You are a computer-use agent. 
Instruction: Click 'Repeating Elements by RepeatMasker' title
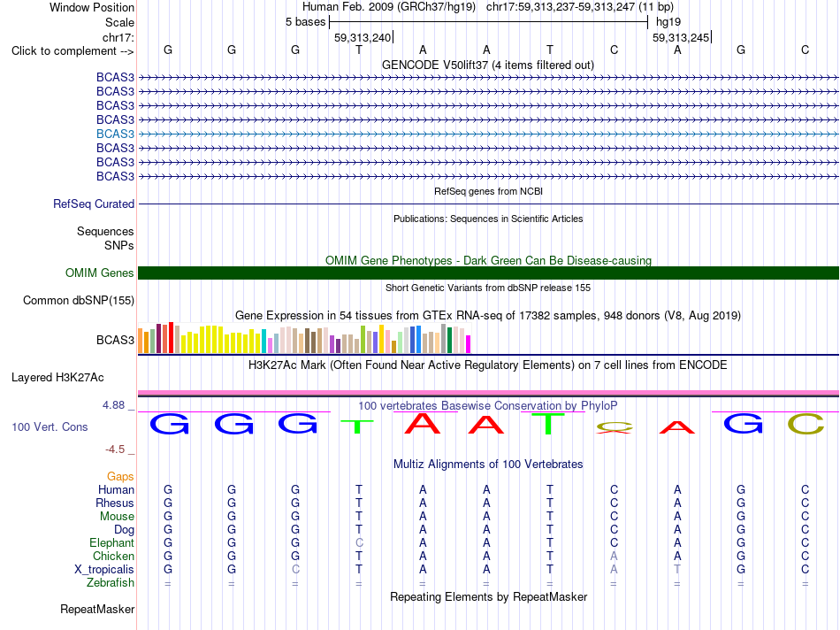pyautogui.click(x=489, y=596)
